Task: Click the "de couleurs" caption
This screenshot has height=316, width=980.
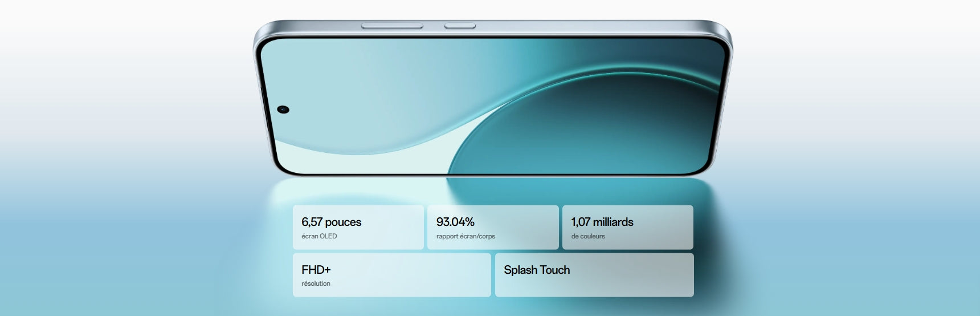Action: 588,236
